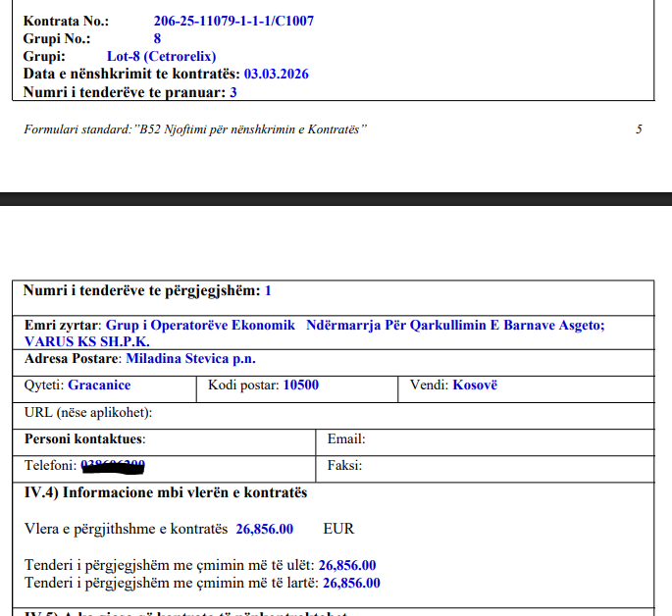The width and height of the screenshot is (672, 616).
Task: Click the contract number 206-25-11079-1-1-1/C1007
Action: pyautogui.click(x=233, y=21)
